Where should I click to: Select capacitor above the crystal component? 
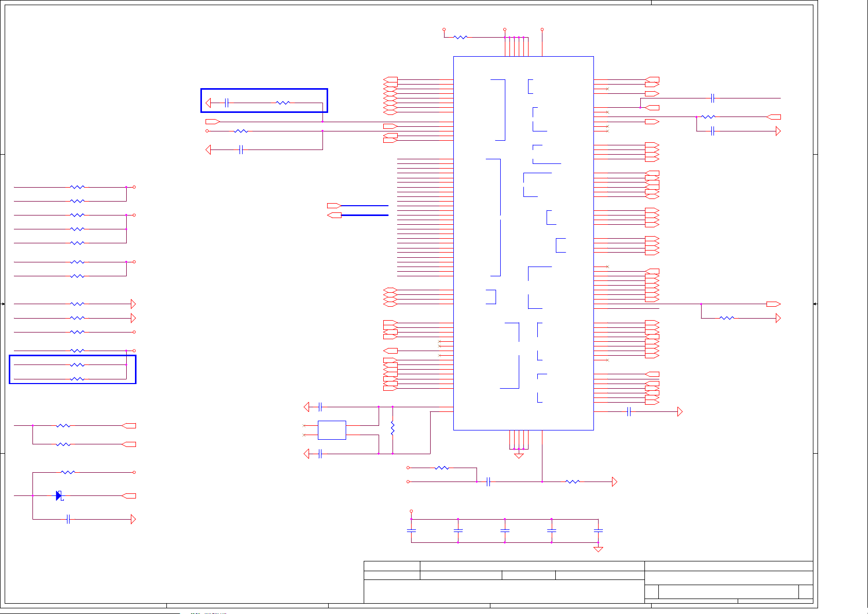click(320, 407)
